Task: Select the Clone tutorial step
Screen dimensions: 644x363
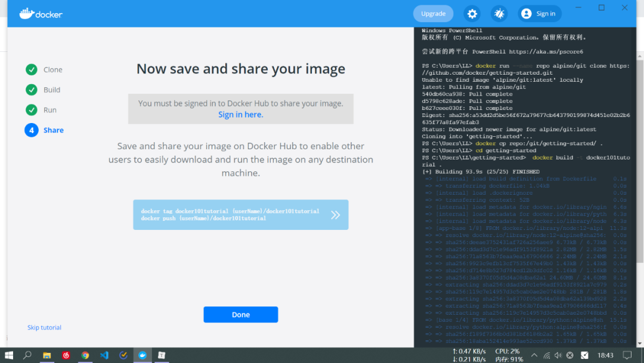Action: click(52, 69)
